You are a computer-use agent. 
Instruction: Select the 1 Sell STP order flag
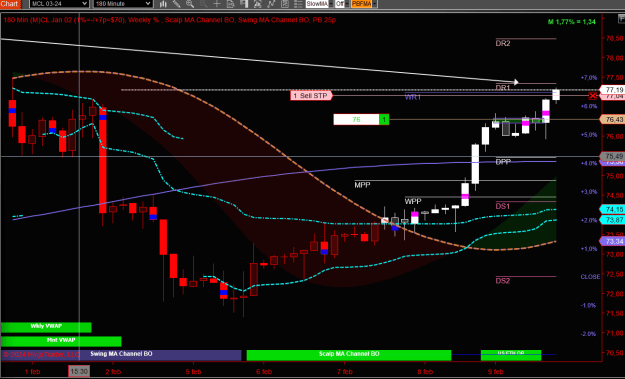[311, 96]
